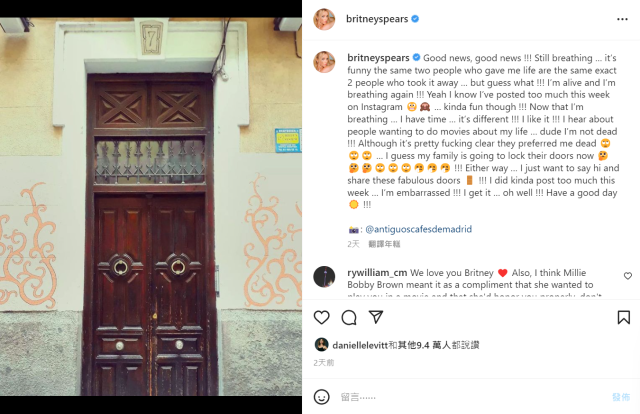The image size is (640, 414).
Task: Click the door photo image
Action: pyautogui.click(x=151, y=207)
